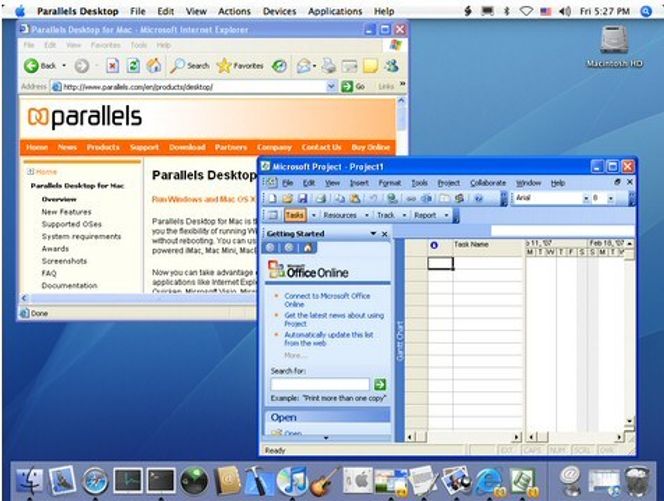
Task: Open Getting Started pane title dropdown arrow
Action: tap(373, 233)
